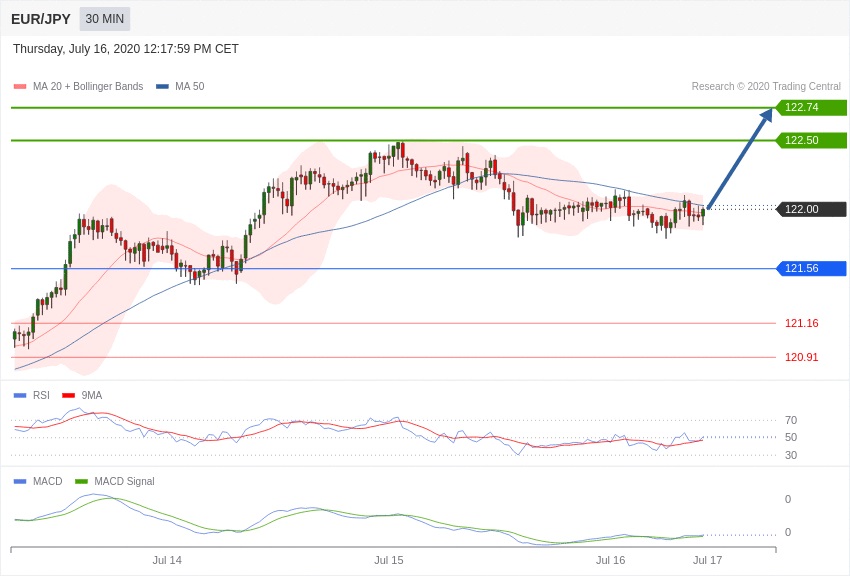Click the Jul 16 date axis label
850x576 pixels.
point(610,560)
